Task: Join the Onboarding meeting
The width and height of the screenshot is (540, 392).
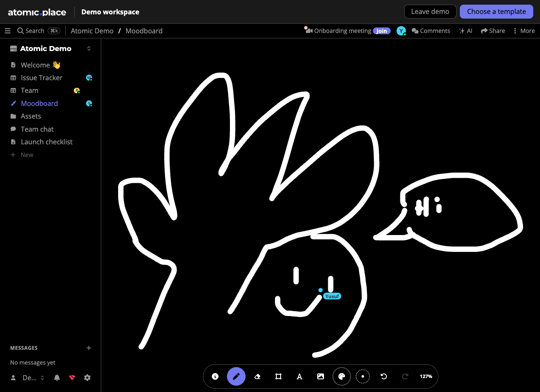Action: pos(382,31)
